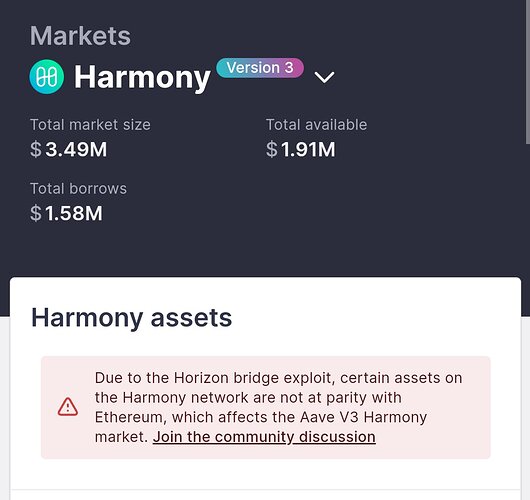The image size is (530, 500).
Task: Click the Total borrows label
Action: coord(78,189)
